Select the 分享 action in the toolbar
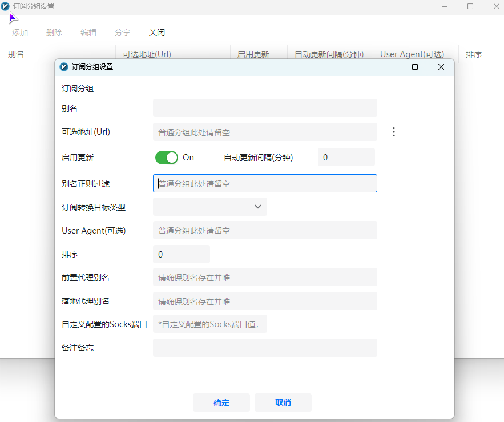The height and width of the screenshot is (422, 504). point(122,33)
